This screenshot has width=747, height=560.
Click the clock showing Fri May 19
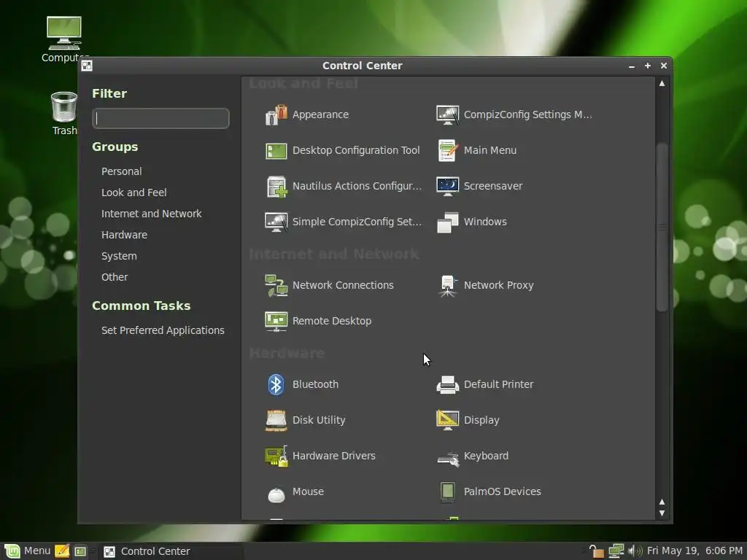point(694,551)
